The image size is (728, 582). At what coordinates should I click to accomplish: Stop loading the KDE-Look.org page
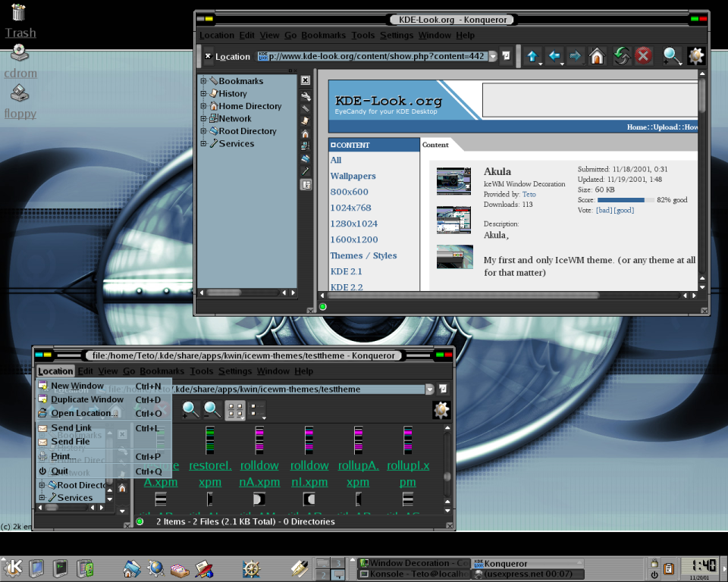[x=644, y=57]
